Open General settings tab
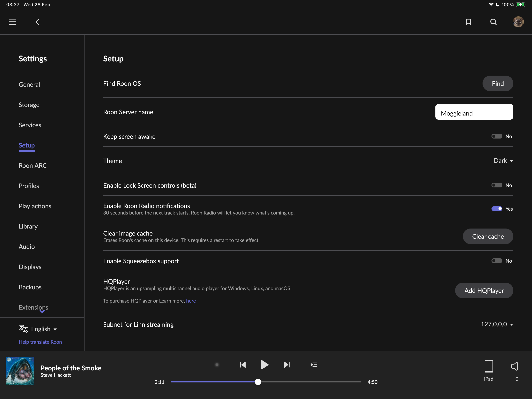Viewport: 532px width, 399px height. tap(29, 85)
